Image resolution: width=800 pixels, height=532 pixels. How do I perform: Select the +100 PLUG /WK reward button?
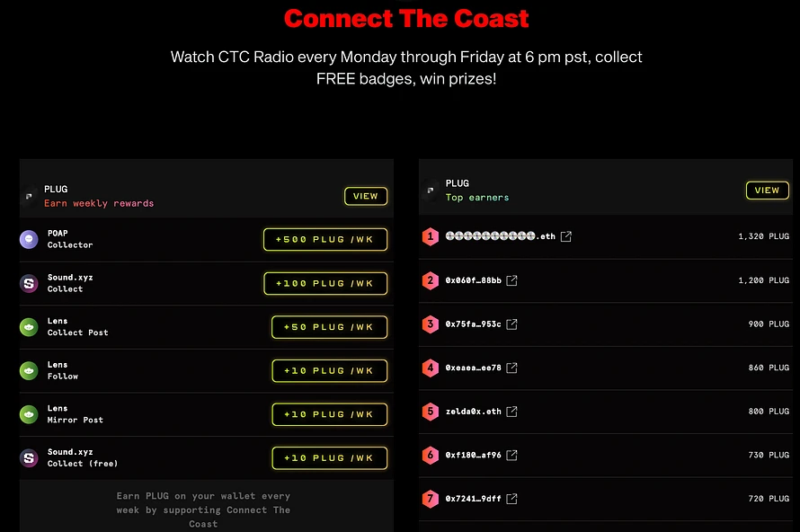point(325,283)
